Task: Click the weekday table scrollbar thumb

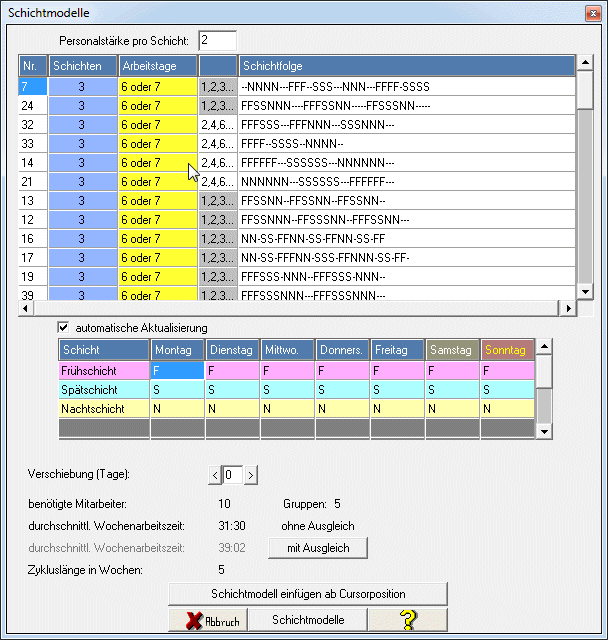Action: click(x=544, y=371)
